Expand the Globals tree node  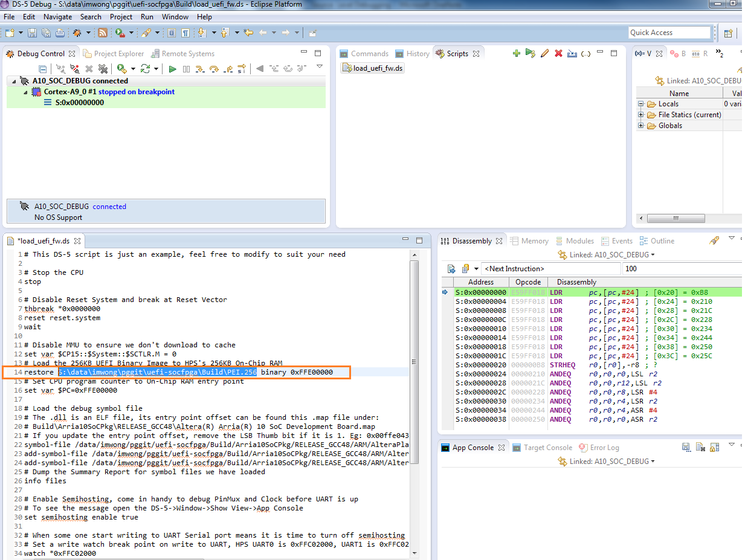coord(641,126)
